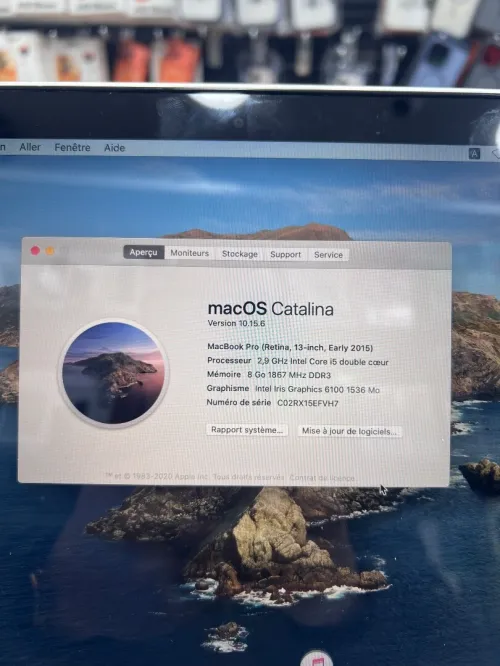Switch to the Moniteurs tab
The image size is (500, 666).
point(189,253)
